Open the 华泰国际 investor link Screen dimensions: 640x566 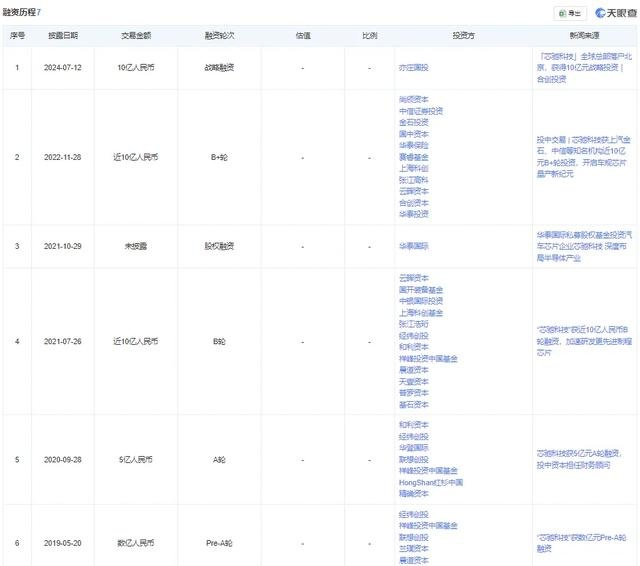click(x=413, y=246)
